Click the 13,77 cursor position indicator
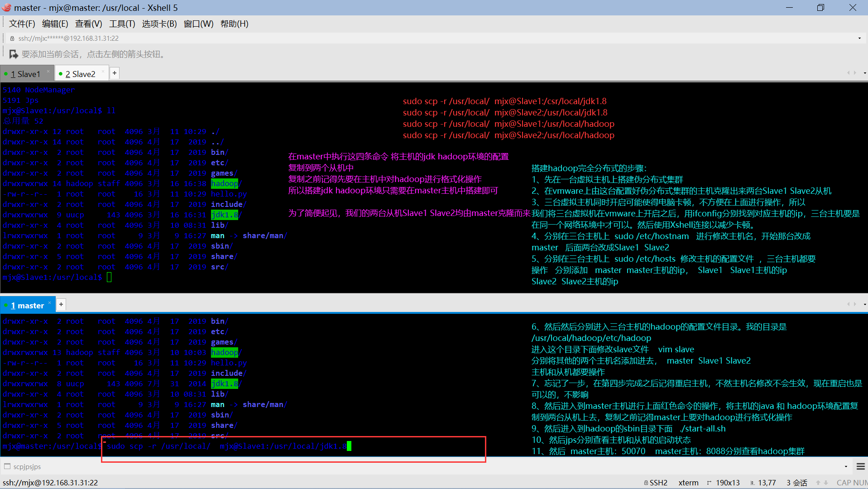The height and width of the screenshot is (489, 868). point(767,482)
